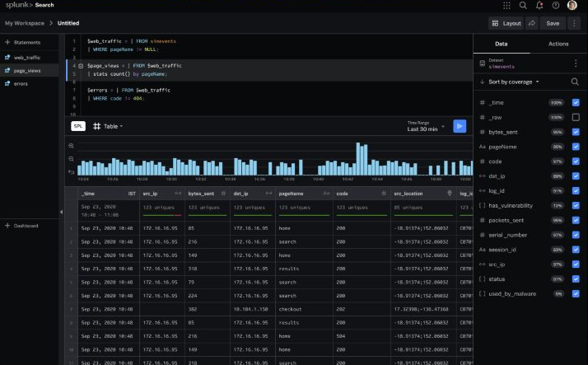
Task: Click the search magnifier in top bar
Action: point(523,5)
